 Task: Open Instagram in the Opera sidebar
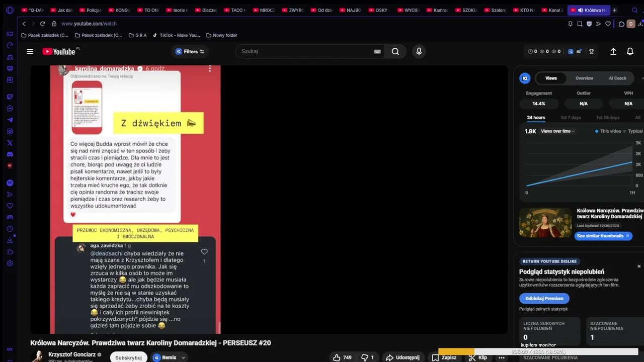tap(10, 132)
